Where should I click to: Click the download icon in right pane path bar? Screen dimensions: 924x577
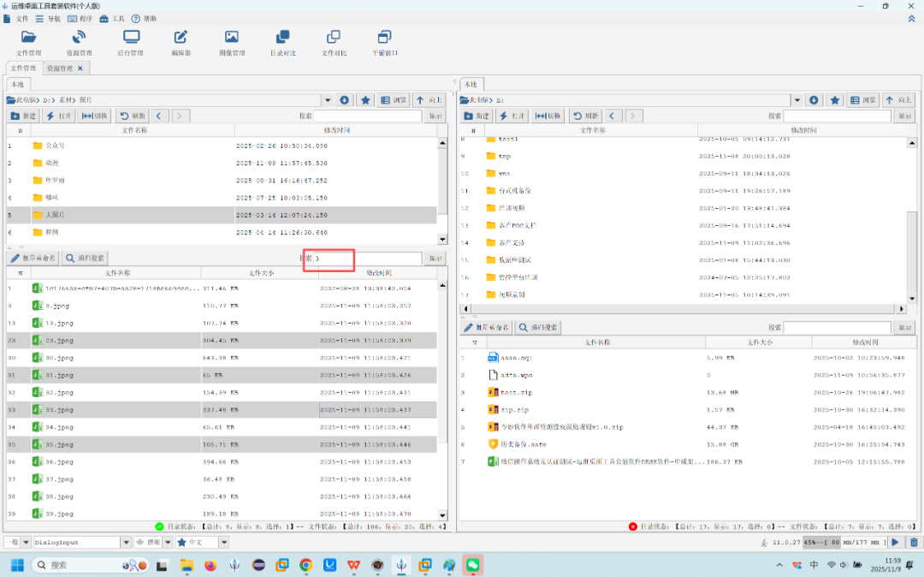point(814,100)
